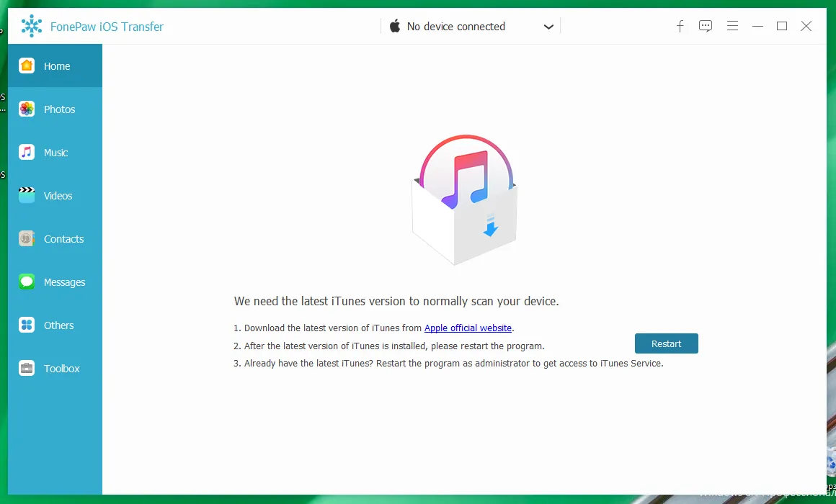Open the hamburger menu icon
This screenshot has width=836, height=504.
tap(732, 26)
